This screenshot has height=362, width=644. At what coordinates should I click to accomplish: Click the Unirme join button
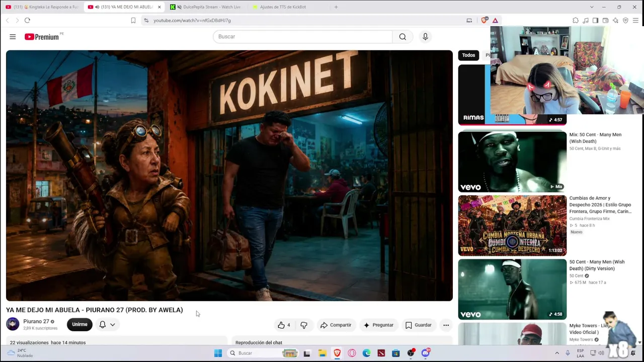pos(79,325)
